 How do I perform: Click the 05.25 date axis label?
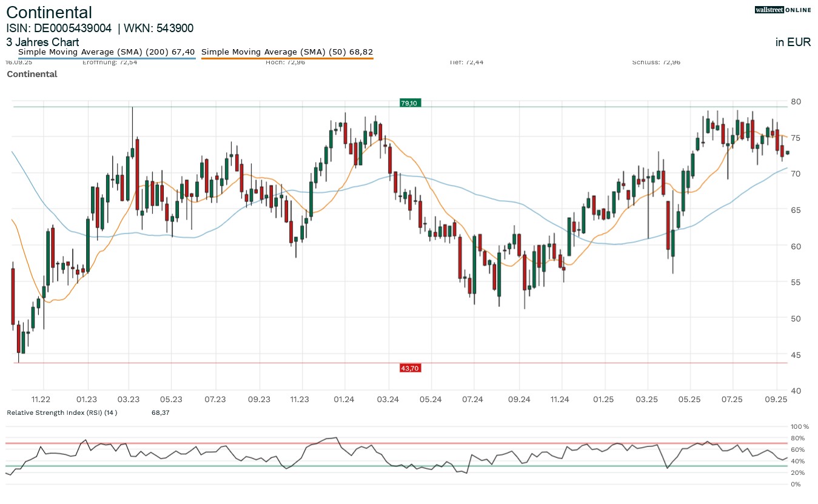click(689, 399)
